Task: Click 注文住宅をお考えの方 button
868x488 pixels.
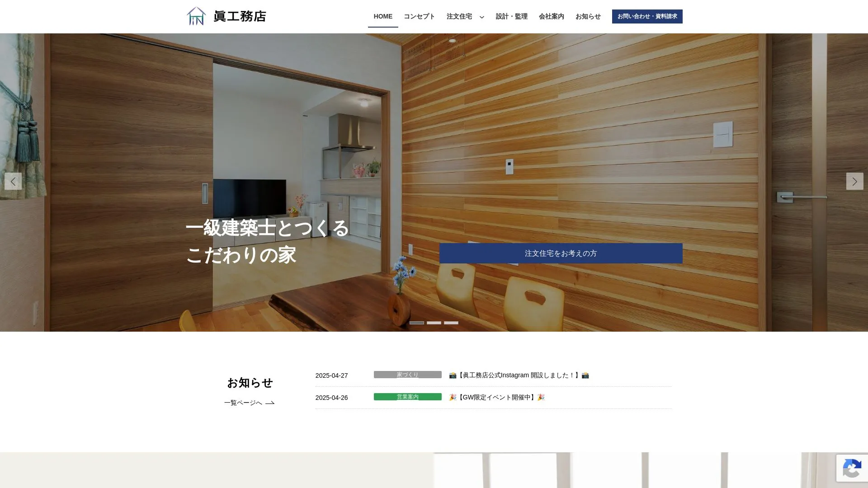Action: tap(561, 253)
